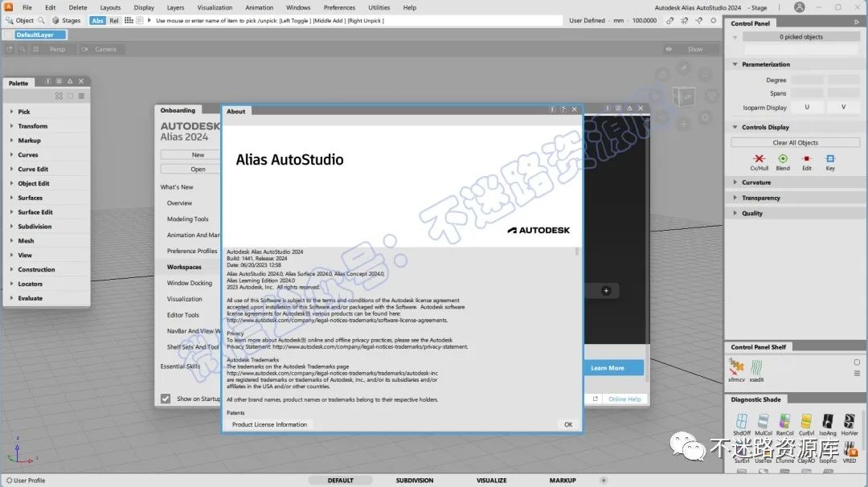This screenshot has width=868, height=487.
Task: Open the user account profile icon
Action: point(799,7)
